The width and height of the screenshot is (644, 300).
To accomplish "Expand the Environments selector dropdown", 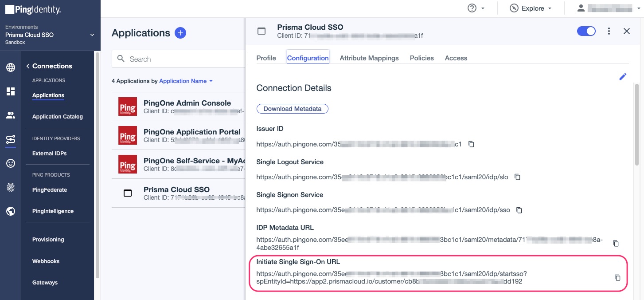I will [92, 35].
